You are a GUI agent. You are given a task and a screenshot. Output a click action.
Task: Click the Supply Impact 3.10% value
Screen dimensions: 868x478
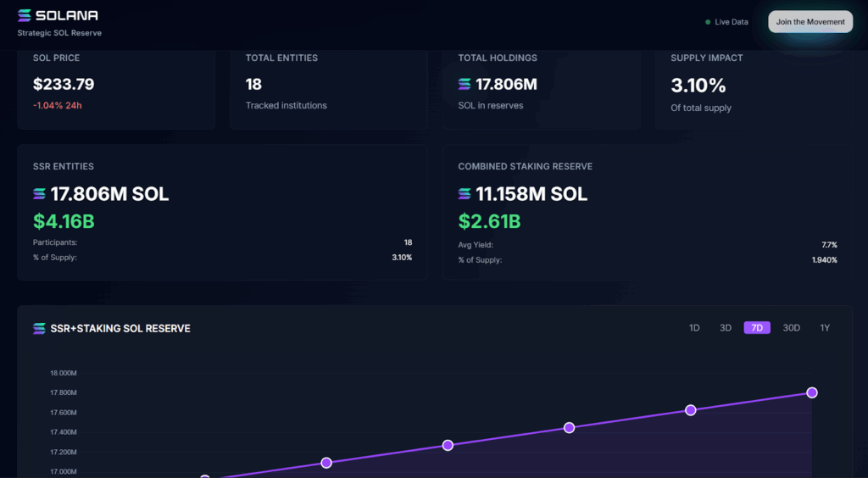pos(698,85)
